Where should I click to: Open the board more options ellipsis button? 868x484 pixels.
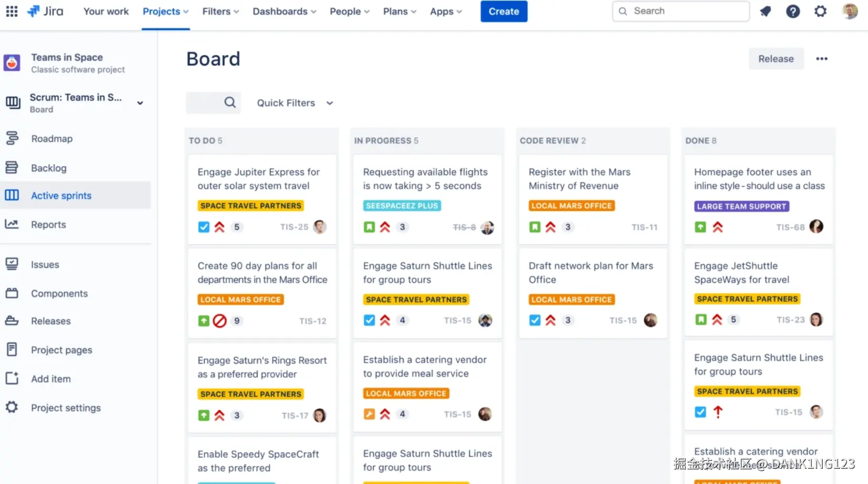coord(821,59)
